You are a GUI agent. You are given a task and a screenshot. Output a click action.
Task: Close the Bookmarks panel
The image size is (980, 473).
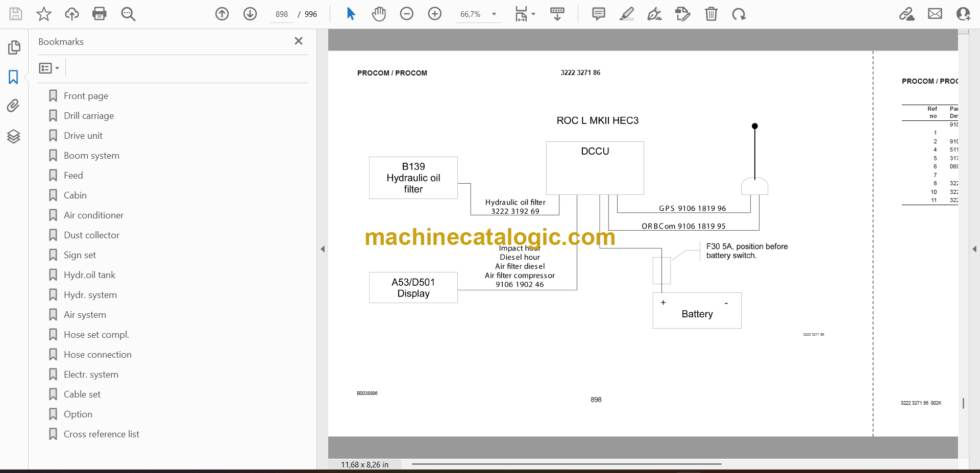(299, 41)
